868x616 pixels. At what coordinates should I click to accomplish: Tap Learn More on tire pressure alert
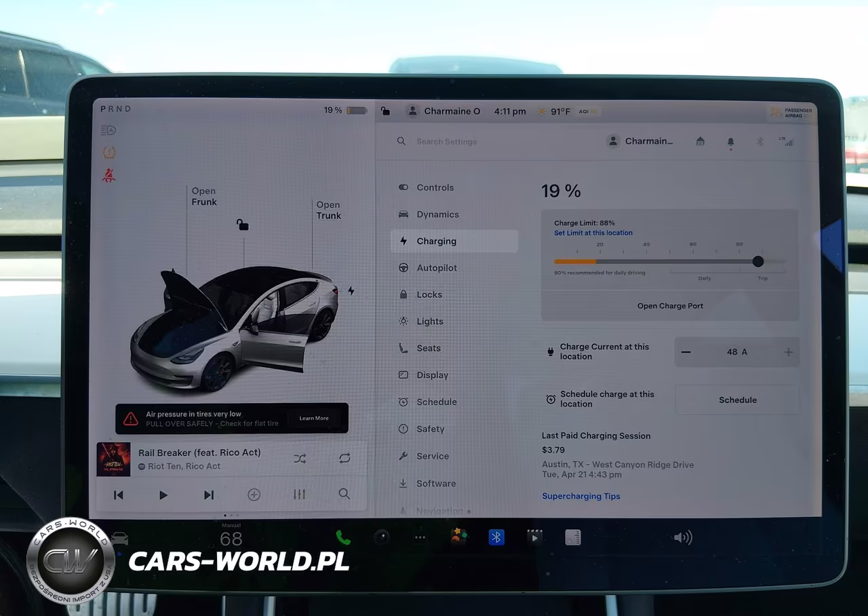tap(314, 419)
